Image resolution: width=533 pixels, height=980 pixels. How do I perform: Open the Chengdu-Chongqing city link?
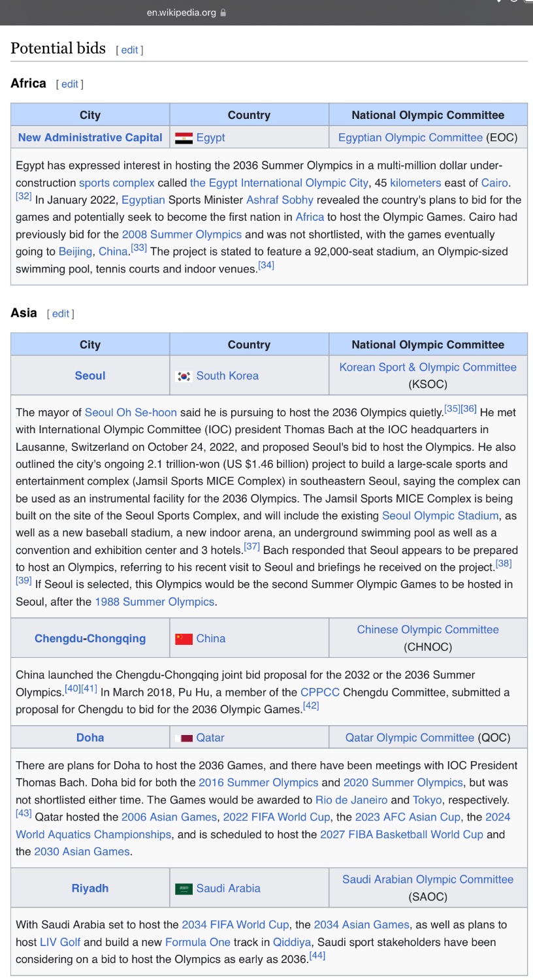coord(90,638)
